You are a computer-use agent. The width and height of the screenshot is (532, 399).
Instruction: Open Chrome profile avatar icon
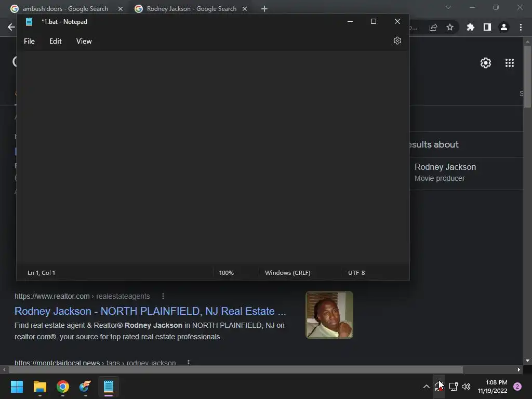tap(504, 27)
